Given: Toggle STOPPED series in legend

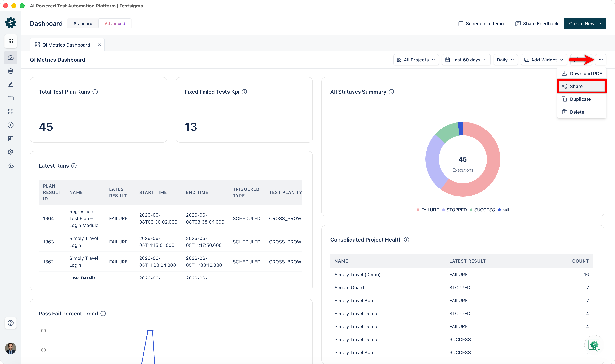Looking at the screenshot, I should coord(454,210).
